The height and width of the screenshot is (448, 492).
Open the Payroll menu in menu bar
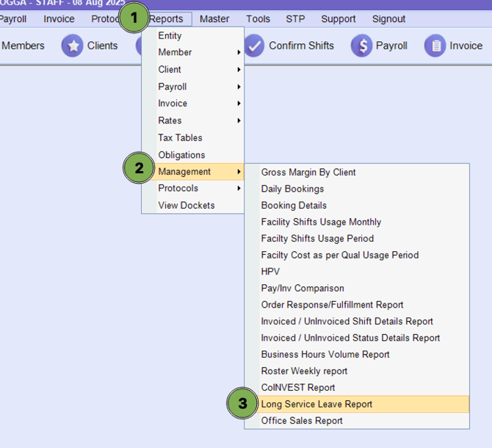(13, 19)
